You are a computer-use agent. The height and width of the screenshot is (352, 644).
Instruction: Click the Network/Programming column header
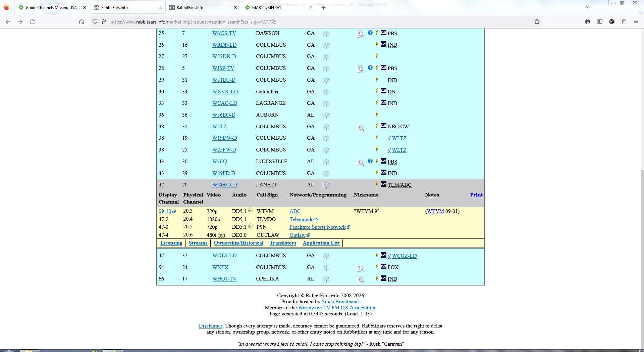tap(318, 195)
